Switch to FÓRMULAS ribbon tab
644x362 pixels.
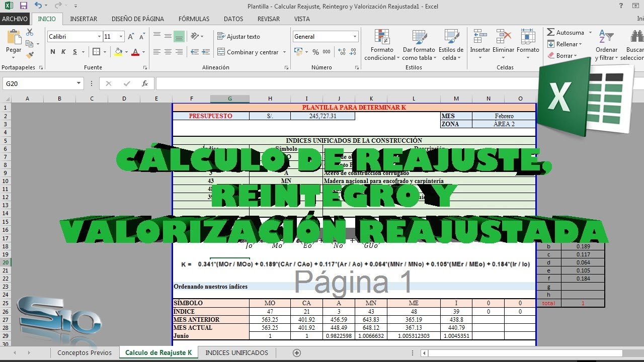(194, 19)
